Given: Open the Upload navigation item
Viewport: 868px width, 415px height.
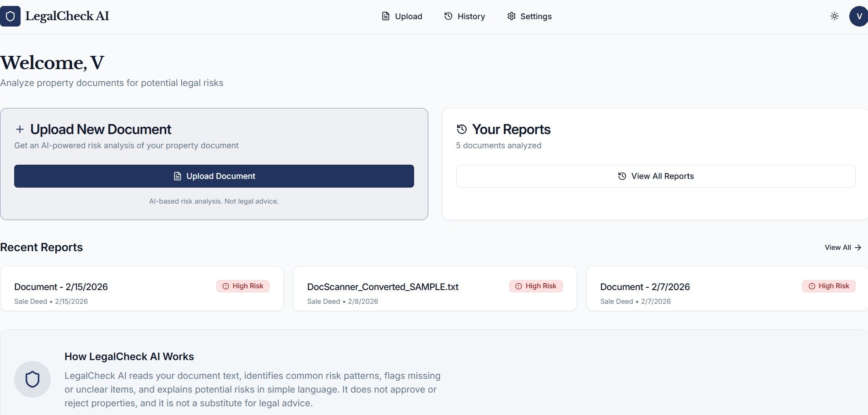Looking at the screenshot, I should (402, 16).
